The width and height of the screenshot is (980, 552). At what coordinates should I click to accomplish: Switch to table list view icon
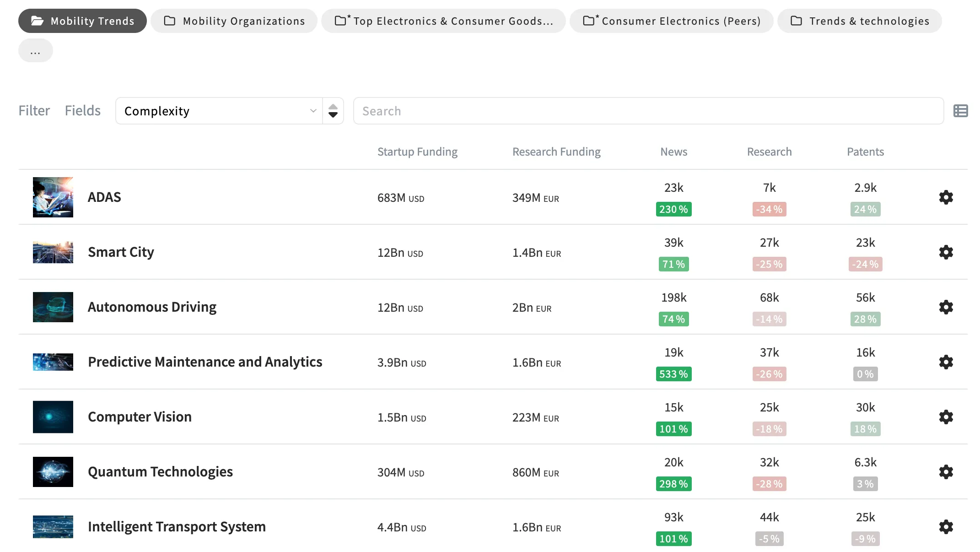tap(960, 111)
